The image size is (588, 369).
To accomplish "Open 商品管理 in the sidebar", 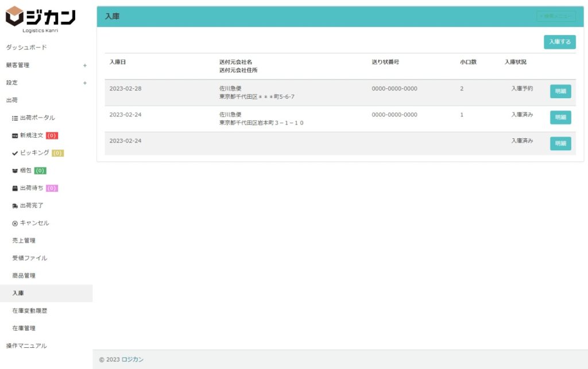I will tap(24, 276).
